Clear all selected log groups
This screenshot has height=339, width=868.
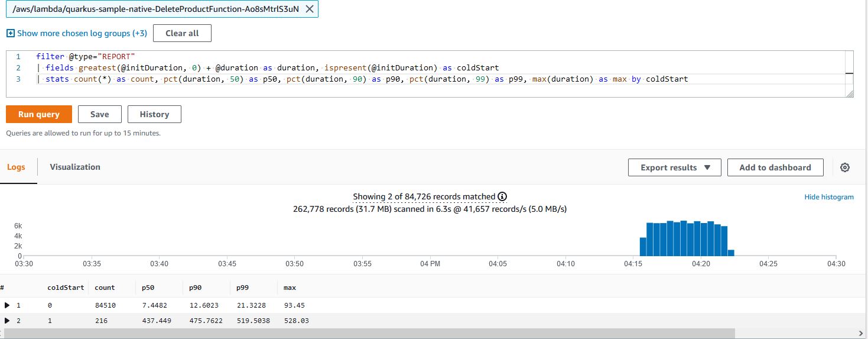coord(182,33)
